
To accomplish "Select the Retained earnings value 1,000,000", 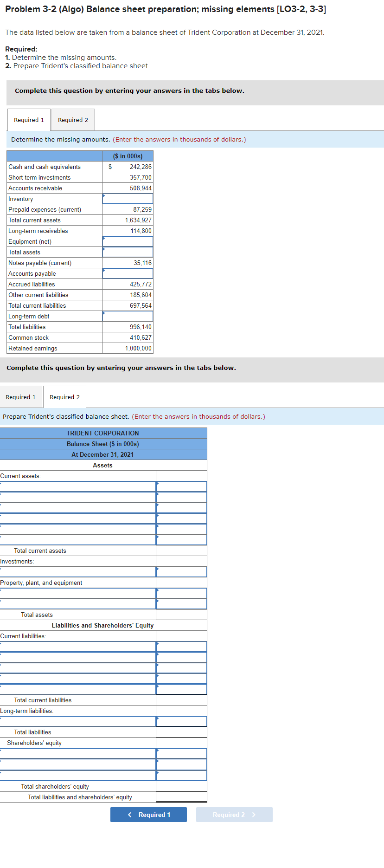I will coord(138,348).
